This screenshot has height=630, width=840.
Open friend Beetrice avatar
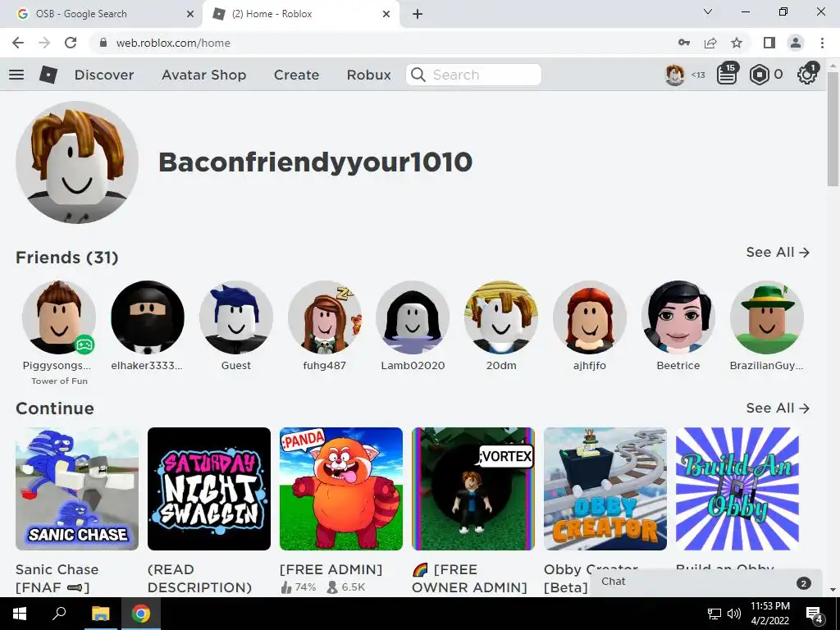678,317
